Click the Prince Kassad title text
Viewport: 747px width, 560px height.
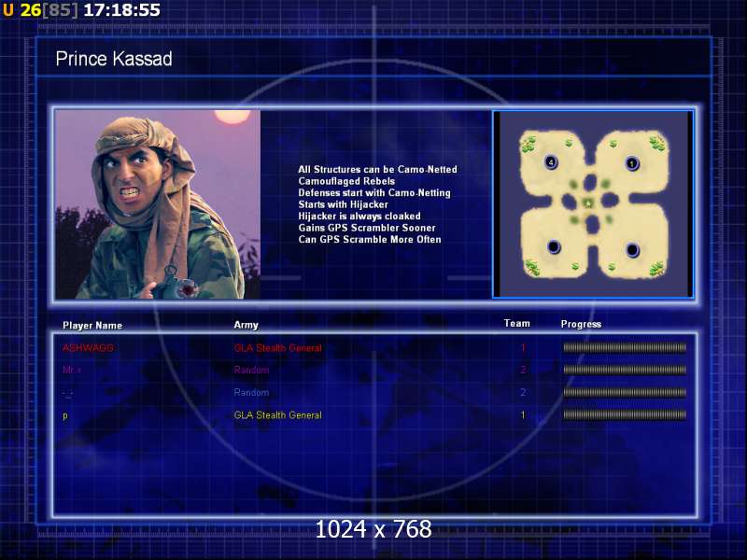click(x=114, y=59)
